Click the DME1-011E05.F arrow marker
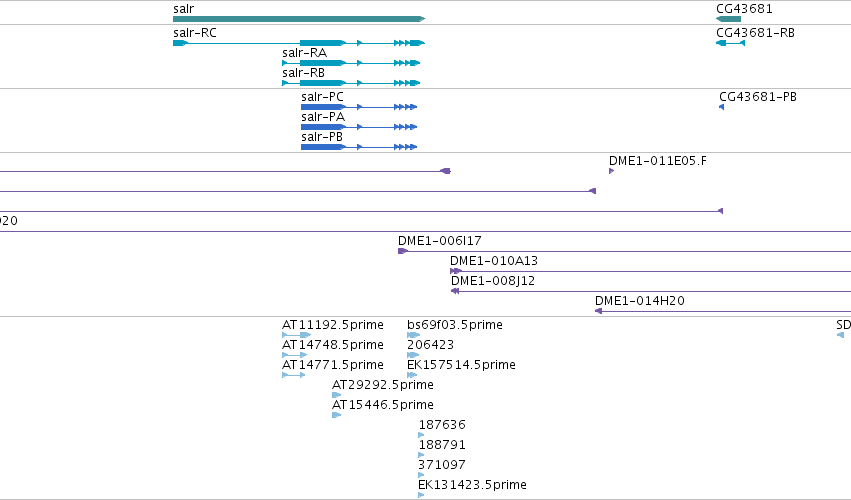Image resolution: width=851 pixels, height=500 pixels. tap(612, 171)
